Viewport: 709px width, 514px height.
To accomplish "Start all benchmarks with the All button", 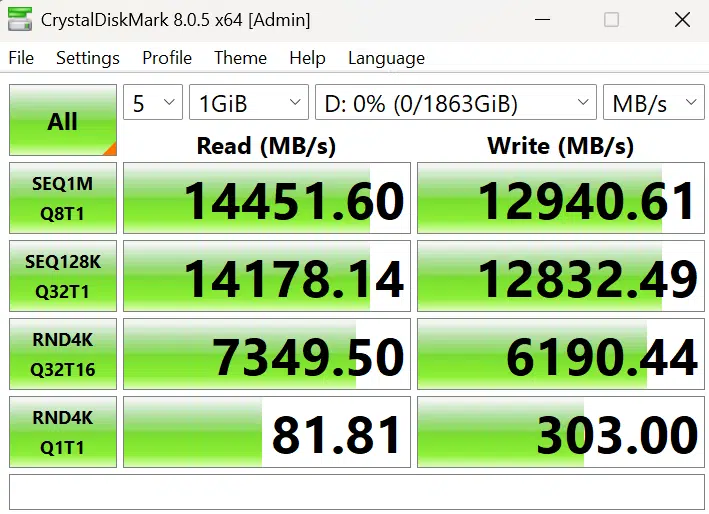I will pyautogui.click(x=63, y=120).
